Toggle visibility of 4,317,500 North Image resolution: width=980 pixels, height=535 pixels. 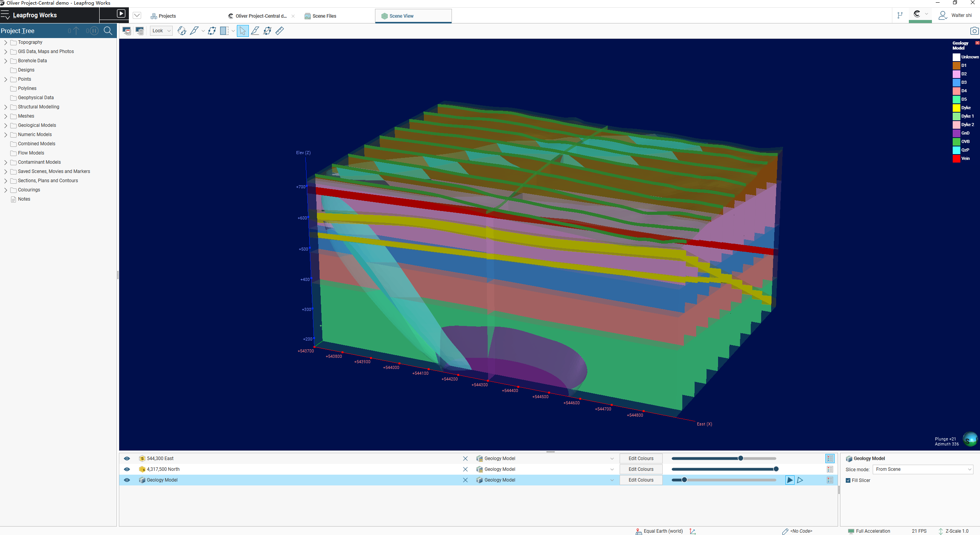(127, 469)
